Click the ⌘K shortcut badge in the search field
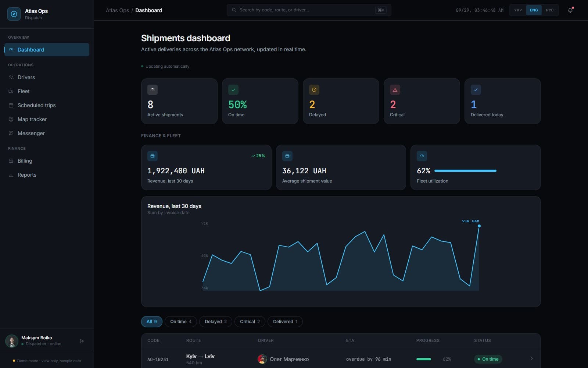 click(381, 10)
